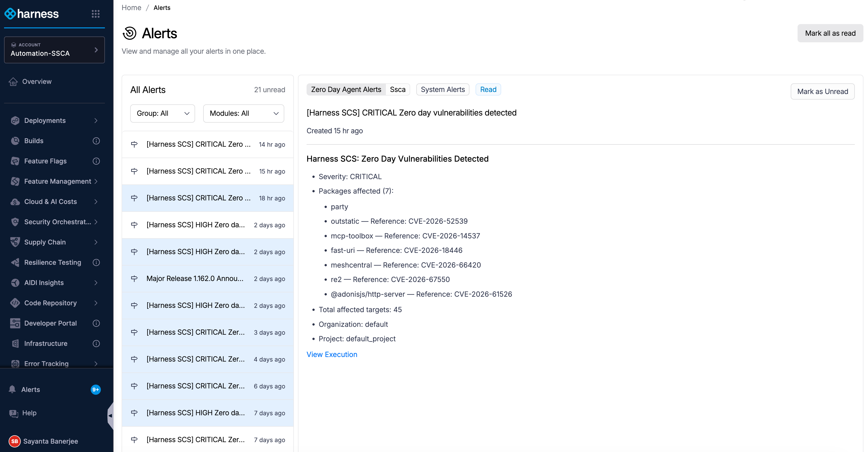This screenshot has height=452, width=868.
Task: Click the Feature Management module icon
Action: pyautogui.click(x=15, y=181)
